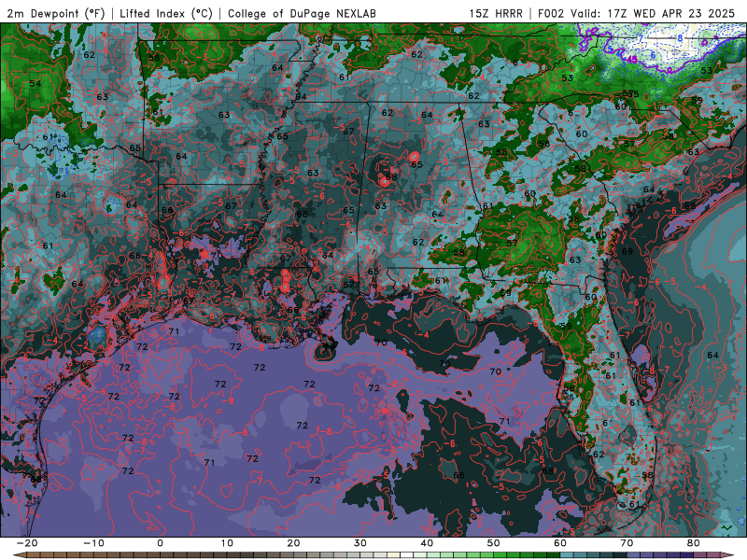Click the 50 tick label on color scale
The height and width of the screenshot is (560, 747).
click(x=494, y=543)
